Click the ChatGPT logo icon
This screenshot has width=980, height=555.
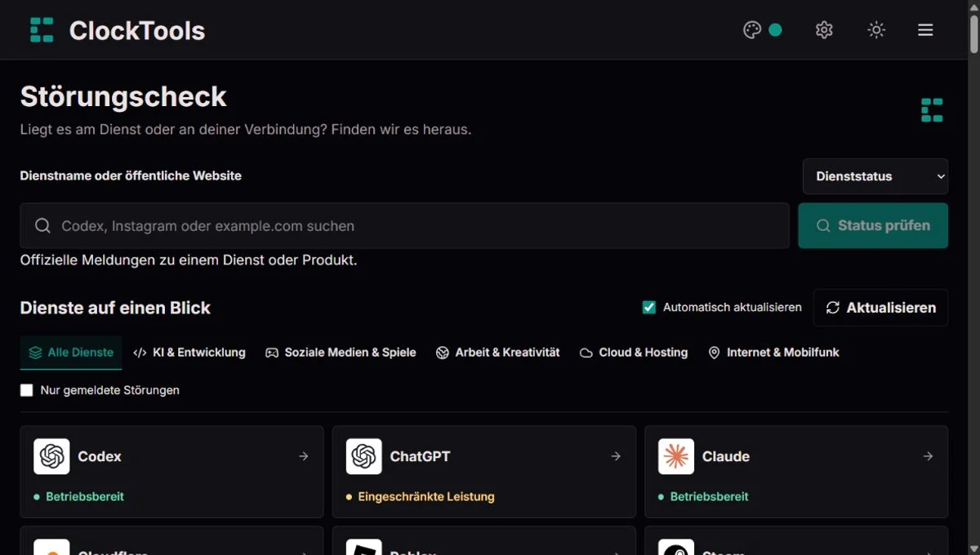(363, 456)
